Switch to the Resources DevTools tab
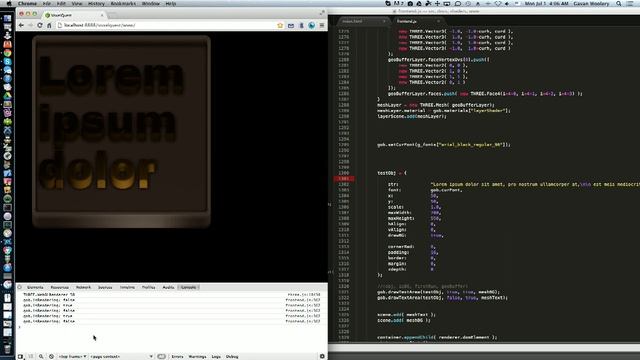The image size is (640, 360). pyautogui.click(x=60, y=287)
